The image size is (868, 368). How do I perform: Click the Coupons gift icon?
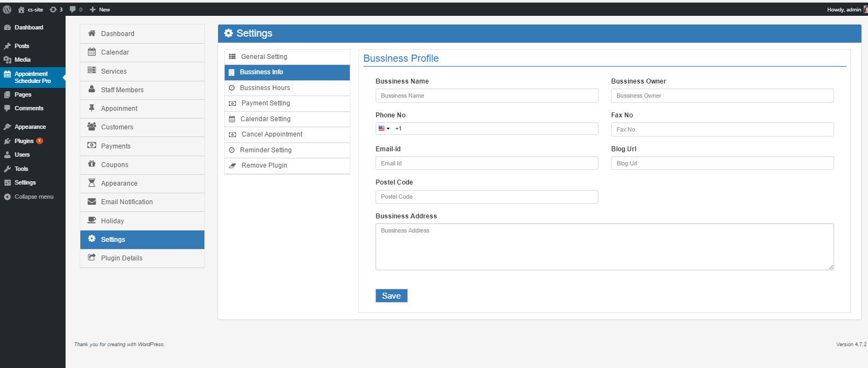coord(92,164)
